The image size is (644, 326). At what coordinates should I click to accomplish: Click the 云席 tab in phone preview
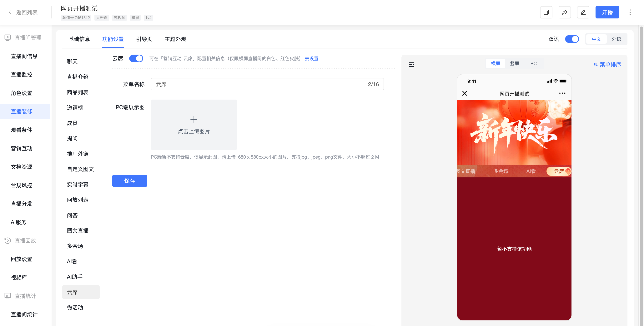tap(559, 171)
